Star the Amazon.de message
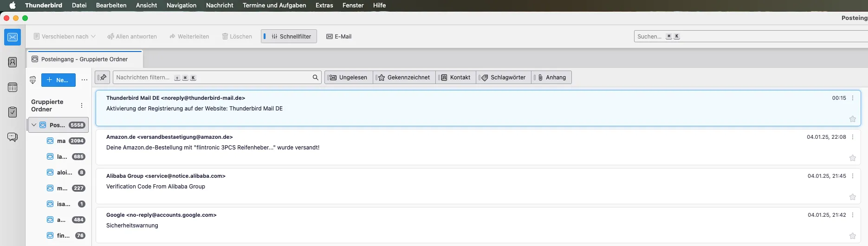 [x=853, y=158]
